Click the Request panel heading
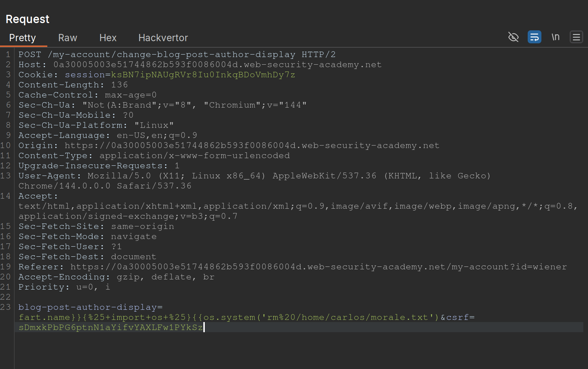 pyautogui.click(x=27, y=19)
